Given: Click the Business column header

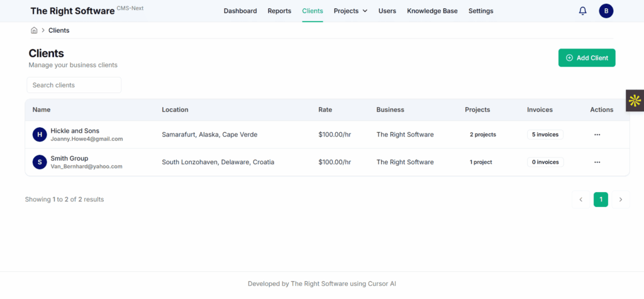Looking at the screenshot, I should [x=390, y=110].
